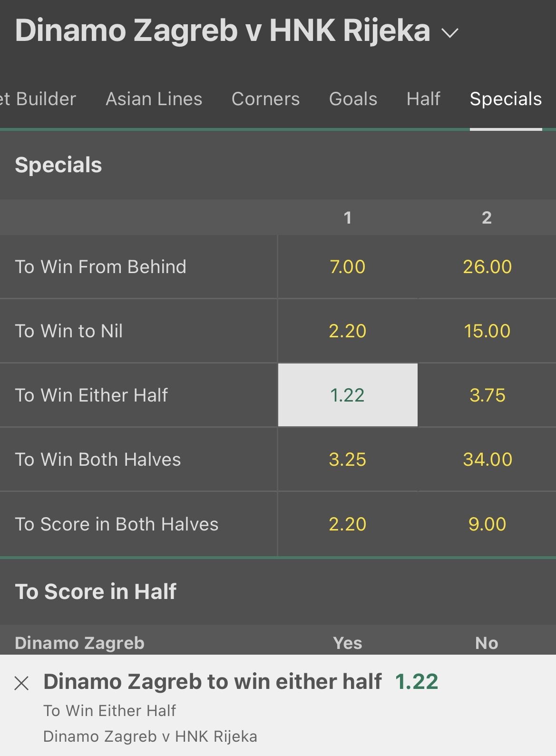Select Dinamo To Win From Behind at 7.00
Image resolution: width=556 pixels, height=756 pixels.
[348, 266]
